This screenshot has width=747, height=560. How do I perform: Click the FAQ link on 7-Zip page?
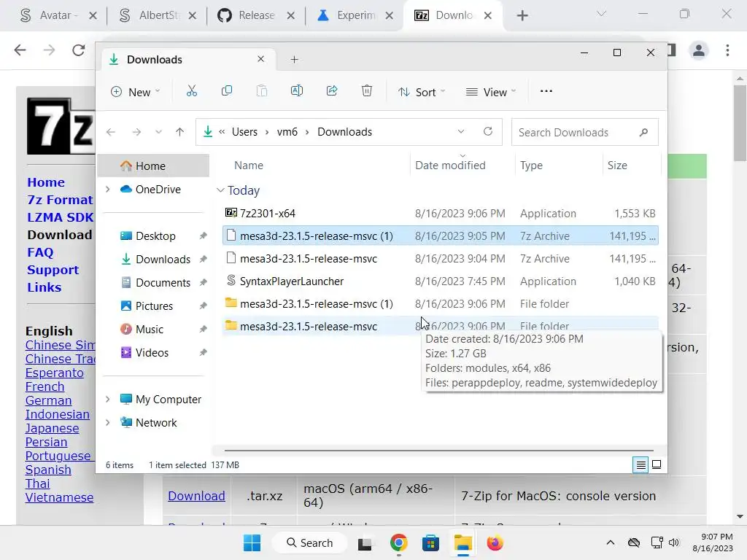tap(40, 252)
